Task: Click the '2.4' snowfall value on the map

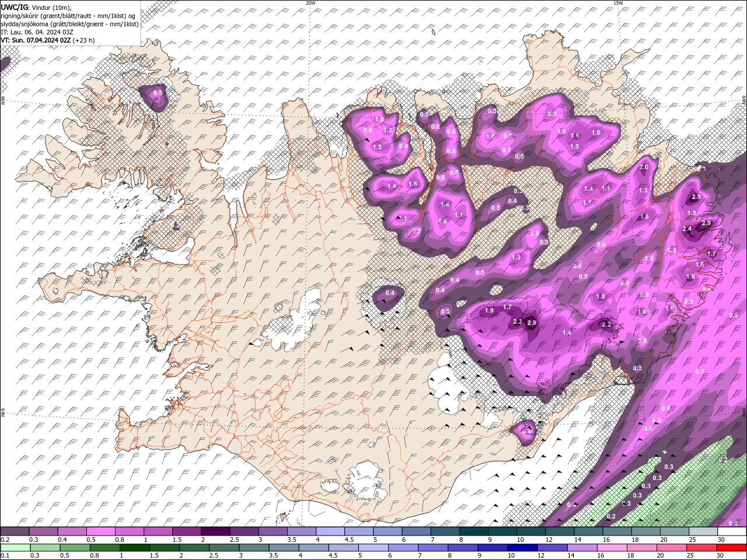Action: pyautogui.click(x=687, y=229)
